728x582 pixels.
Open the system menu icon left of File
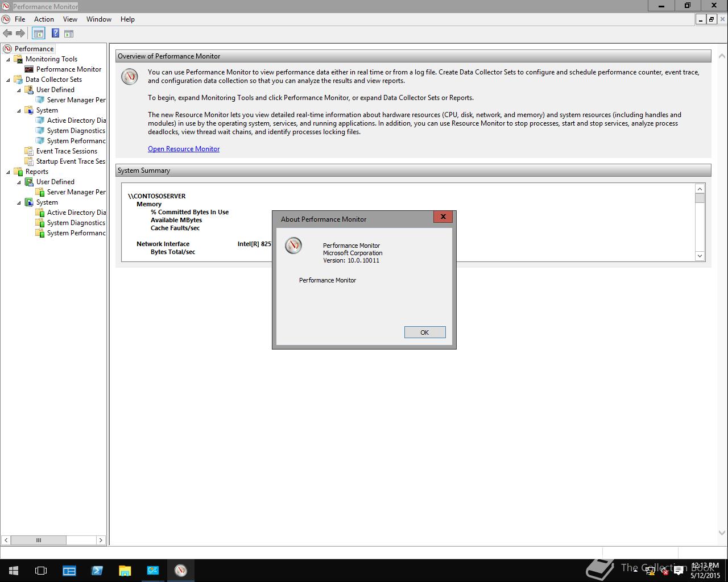coord(6,19)
